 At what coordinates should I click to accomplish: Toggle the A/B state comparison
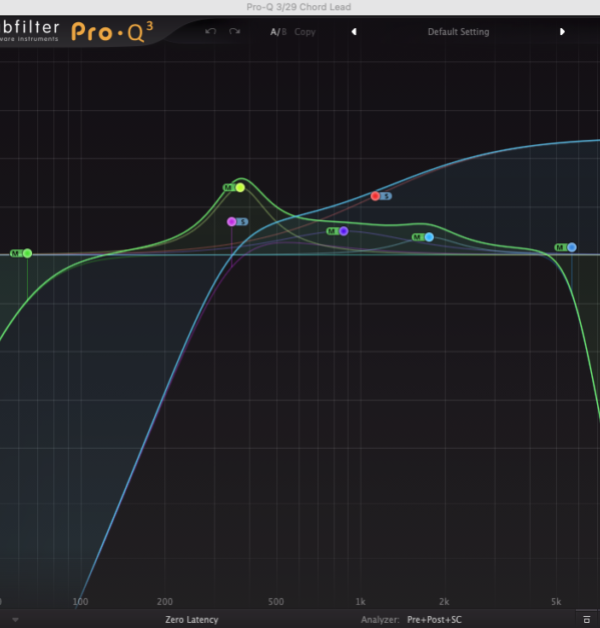pos(277,32)
